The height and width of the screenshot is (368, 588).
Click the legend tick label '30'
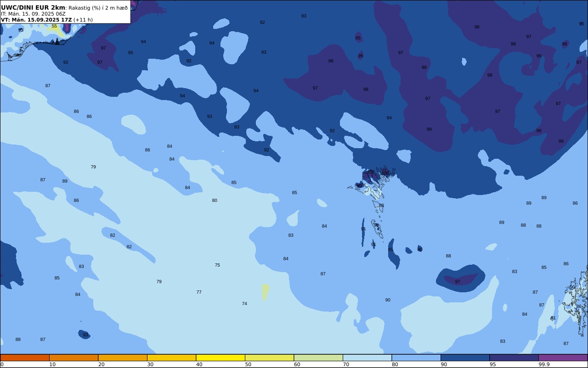(x=150, y=364)
